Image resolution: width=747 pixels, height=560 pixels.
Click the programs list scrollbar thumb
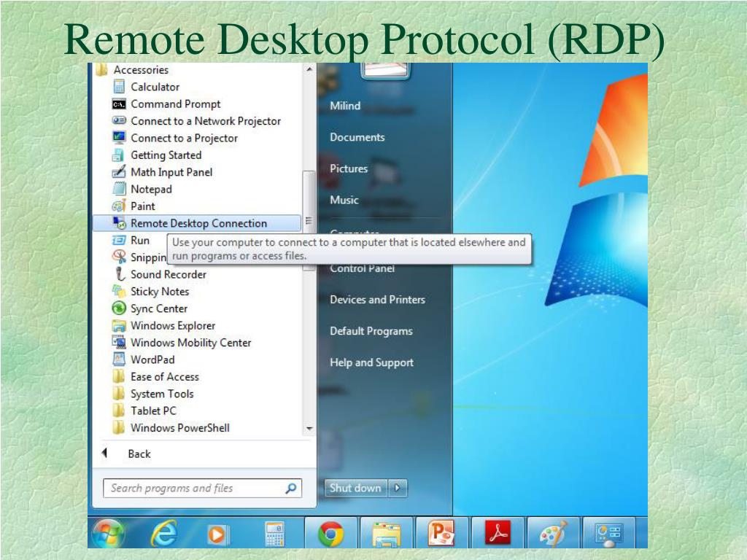(309, 220)
